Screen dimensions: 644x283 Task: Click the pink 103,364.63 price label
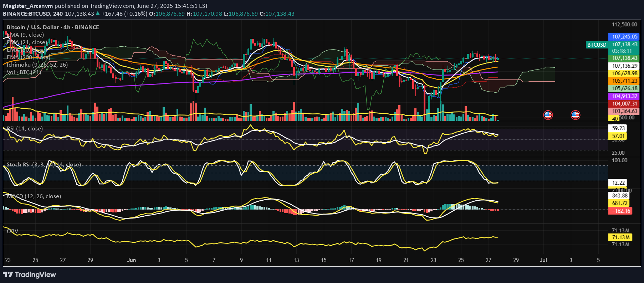pyautogui.click(x=624, y=111)
